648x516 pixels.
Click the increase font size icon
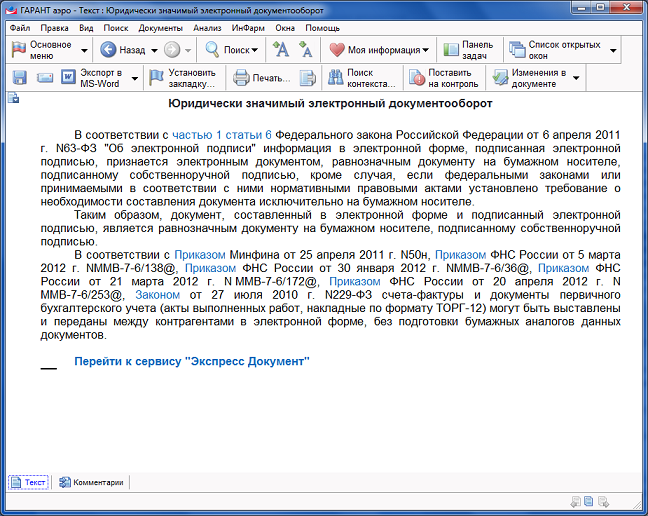[x=281, y=49]
